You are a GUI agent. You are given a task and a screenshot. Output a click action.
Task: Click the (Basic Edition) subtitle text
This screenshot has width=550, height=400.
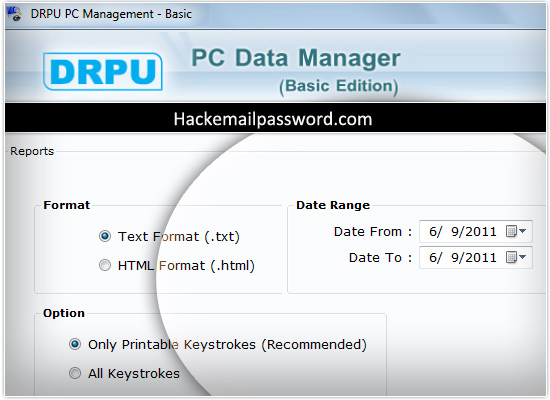(339, 86)
